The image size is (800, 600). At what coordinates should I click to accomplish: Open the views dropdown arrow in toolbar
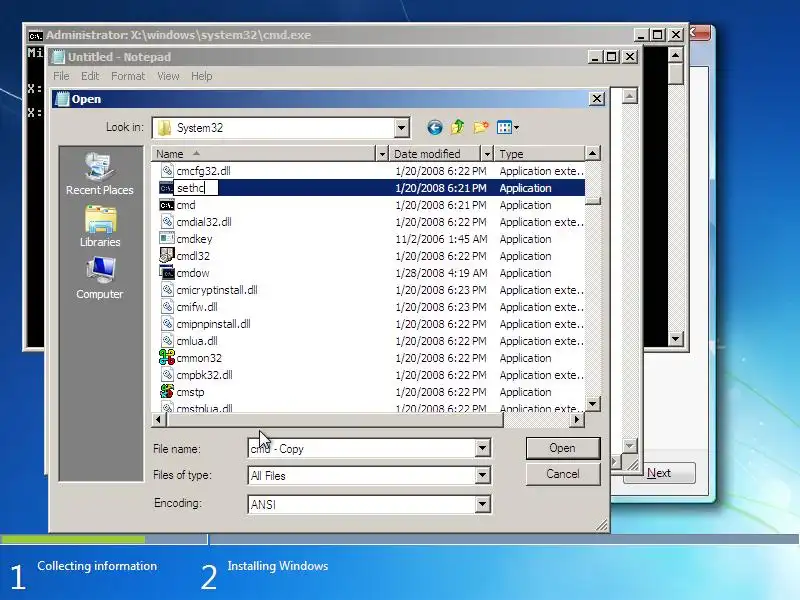click(x=516, y=128)
